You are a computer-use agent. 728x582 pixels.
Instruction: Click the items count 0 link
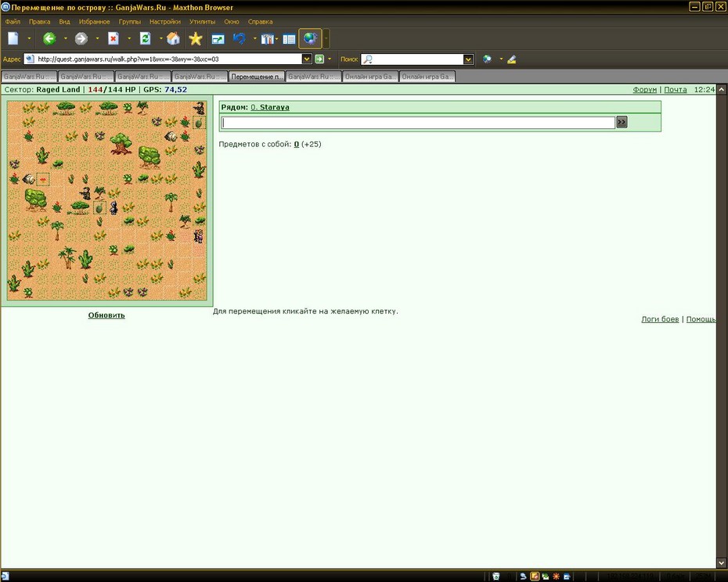pyautogui.click(x=296, y=145)
